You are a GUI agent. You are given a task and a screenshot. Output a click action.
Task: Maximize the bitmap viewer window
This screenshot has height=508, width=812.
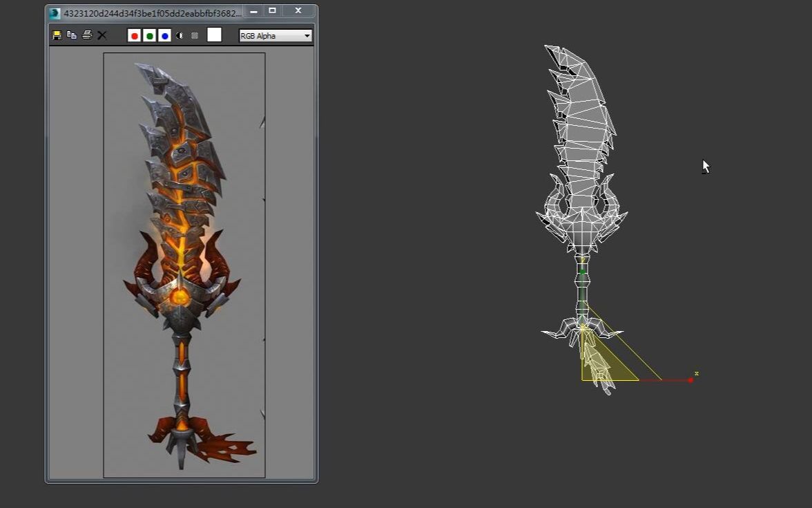click(x=272, y=11)
